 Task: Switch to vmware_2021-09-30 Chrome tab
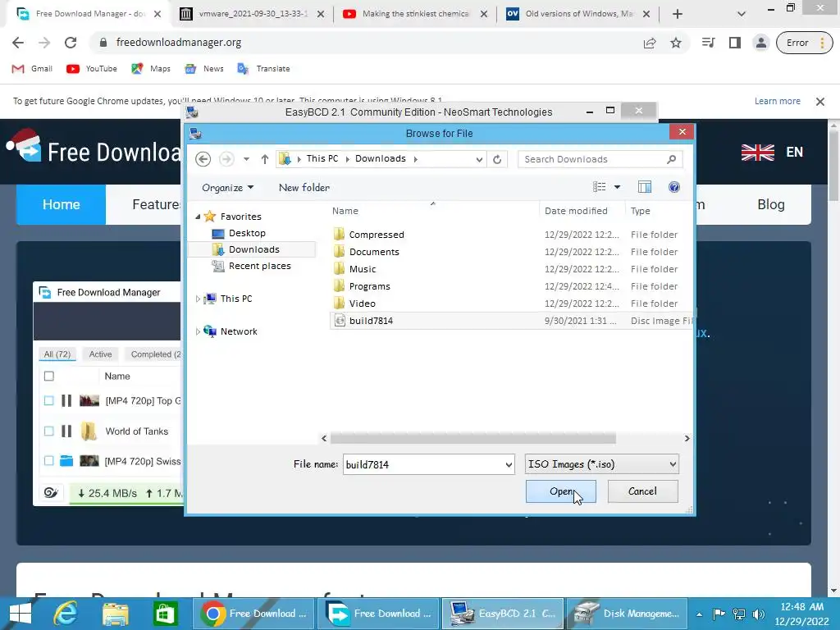tap(252, 14)
